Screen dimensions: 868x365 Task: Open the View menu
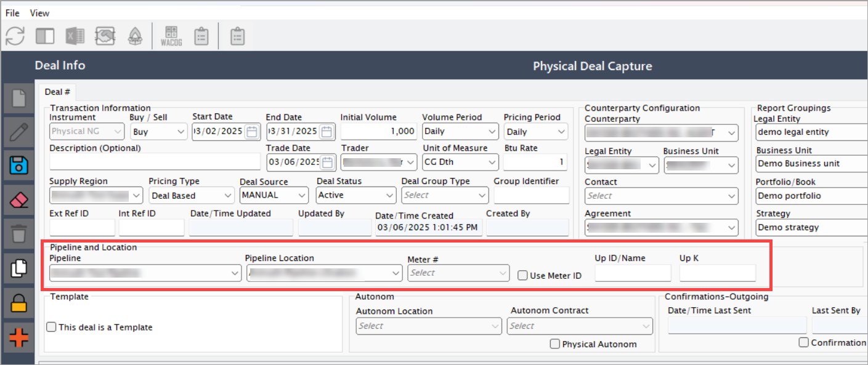[x=39, y=13]
